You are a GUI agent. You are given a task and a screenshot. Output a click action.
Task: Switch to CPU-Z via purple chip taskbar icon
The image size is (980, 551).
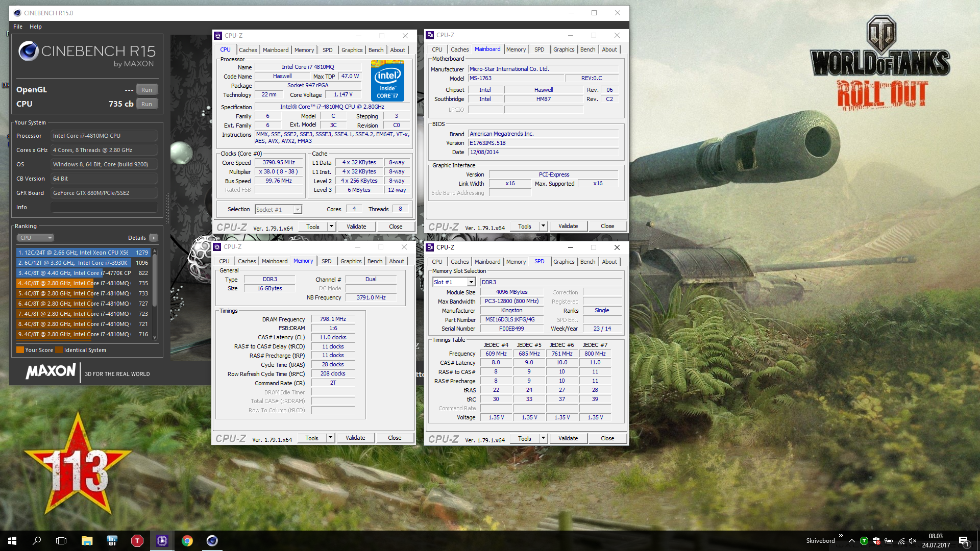pos(162,541)
